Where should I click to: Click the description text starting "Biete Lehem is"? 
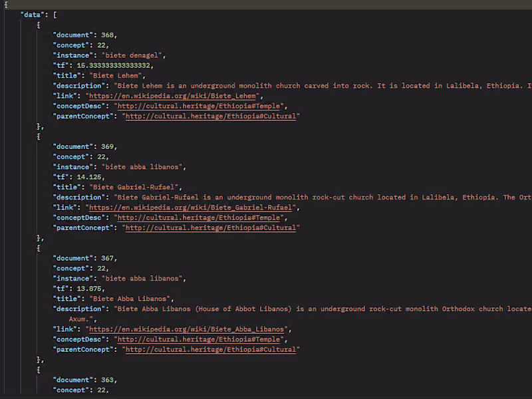319,86
